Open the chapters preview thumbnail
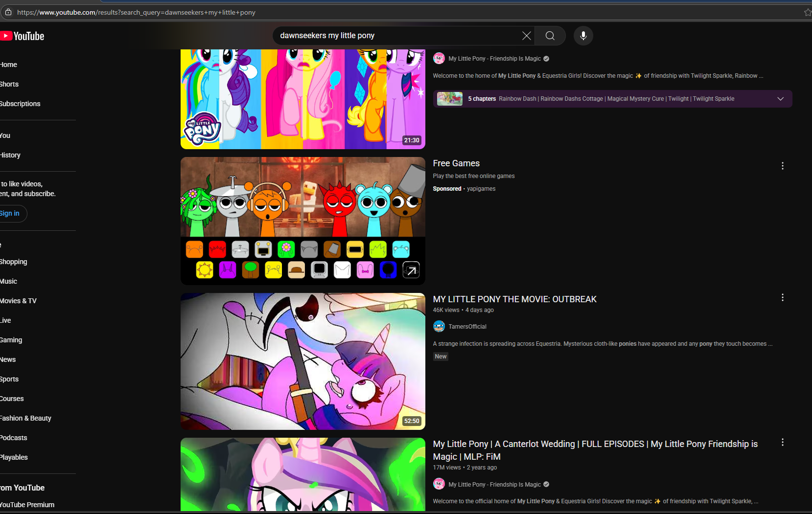812x514 pixels. [x=450, y=99]
